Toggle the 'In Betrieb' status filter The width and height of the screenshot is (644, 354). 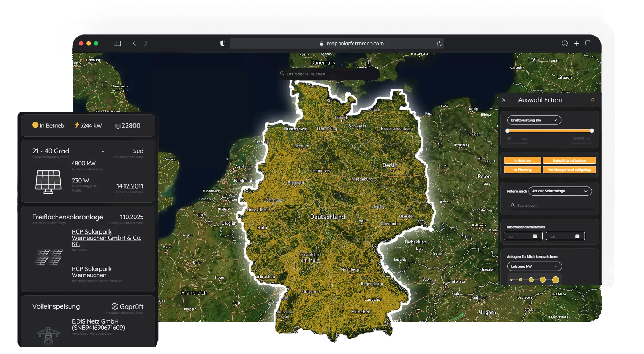point(522,160)
